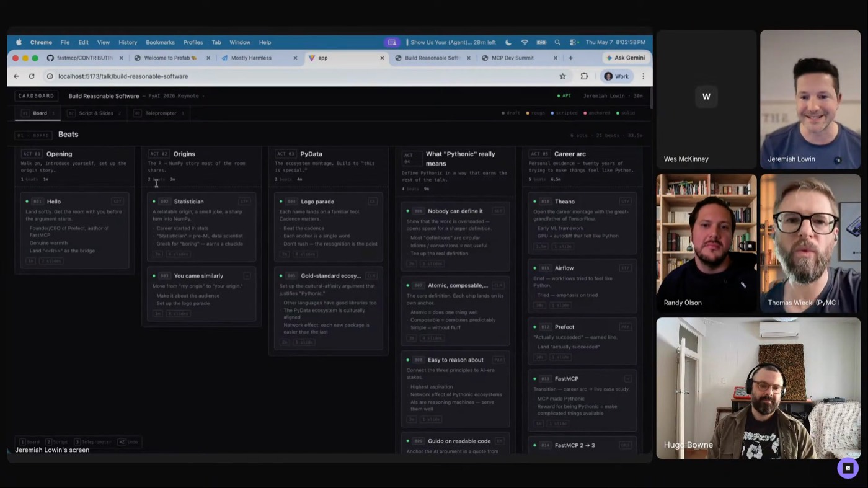This screenshot has width=868, height=488.
Task: Toggle the Focus moon icon in the menu bar
Action: pos(508,42)
